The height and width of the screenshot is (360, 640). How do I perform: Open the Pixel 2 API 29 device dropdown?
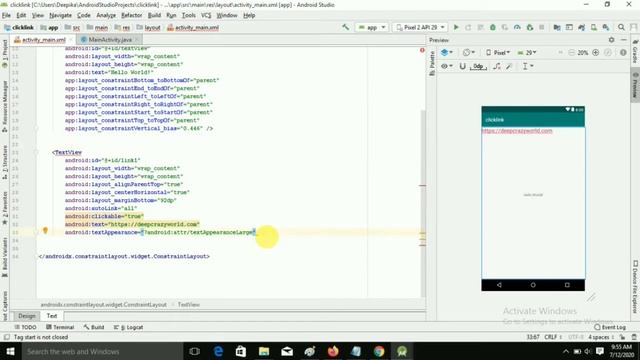pos(420,27)
